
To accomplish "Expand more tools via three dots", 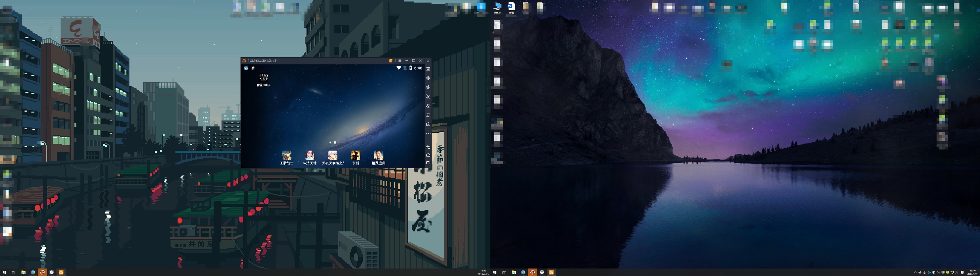I will (x=428, y=133).
